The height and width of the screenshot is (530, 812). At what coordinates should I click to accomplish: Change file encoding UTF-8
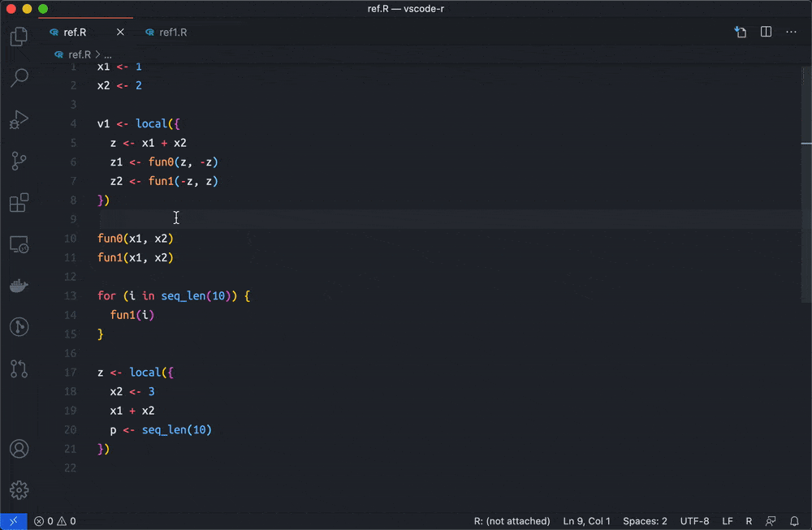(x=694, y=521)
